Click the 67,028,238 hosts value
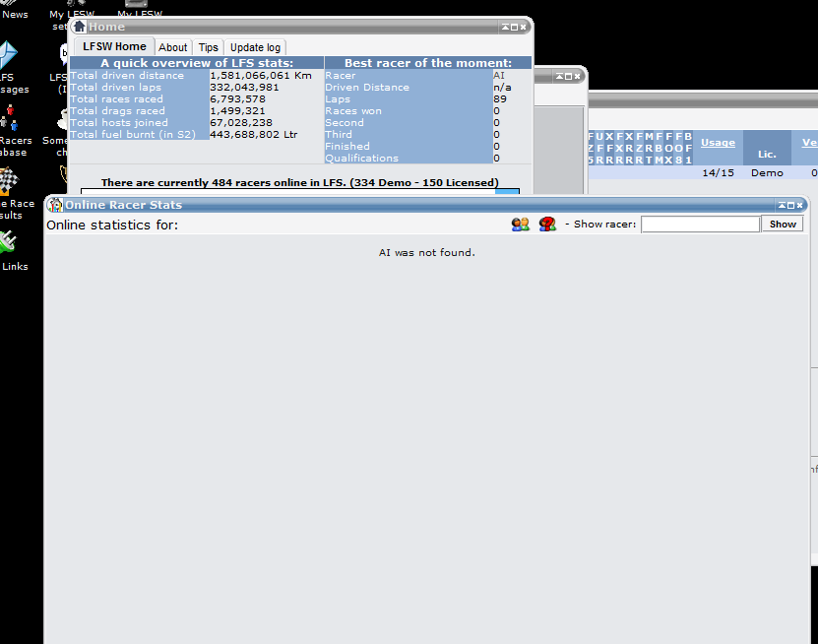Image resolution: width=818 pixels, height=644 pixels. 241,123
